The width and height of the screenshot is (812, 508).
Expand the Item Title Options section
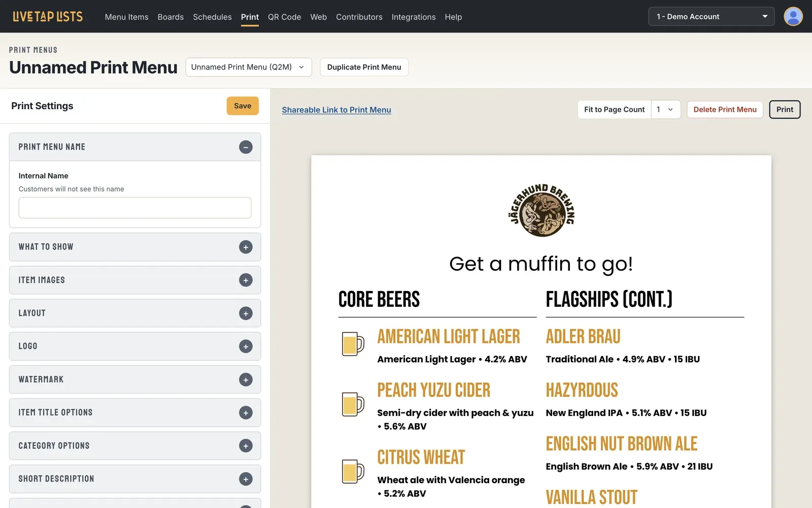(246, 412)
